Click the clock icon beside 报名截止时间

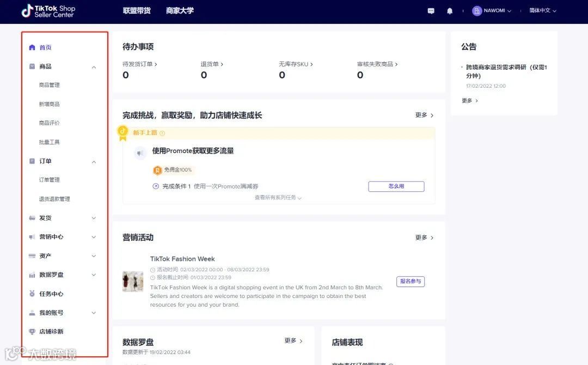(x=152, y=278)
